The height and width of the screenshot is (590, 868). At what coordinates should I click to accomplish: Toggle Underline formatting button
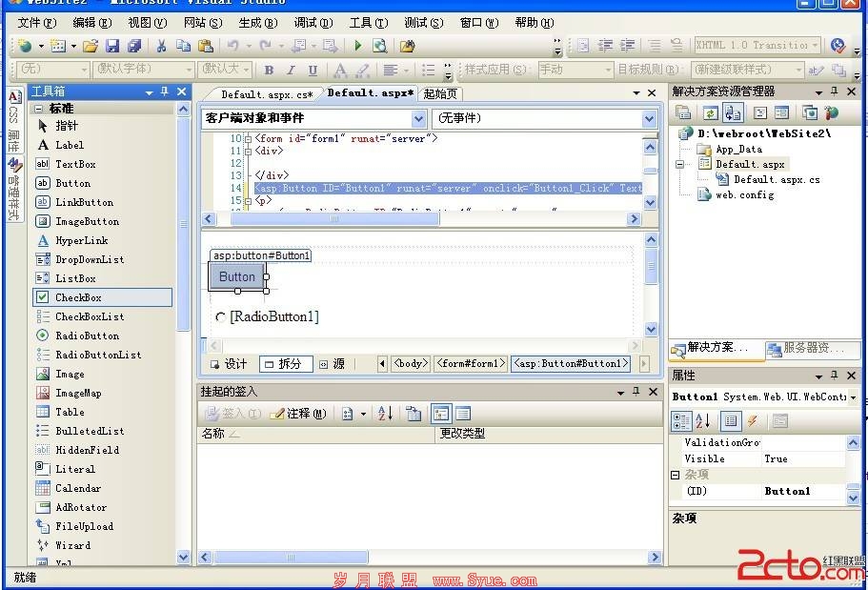[x=313, y=70]
